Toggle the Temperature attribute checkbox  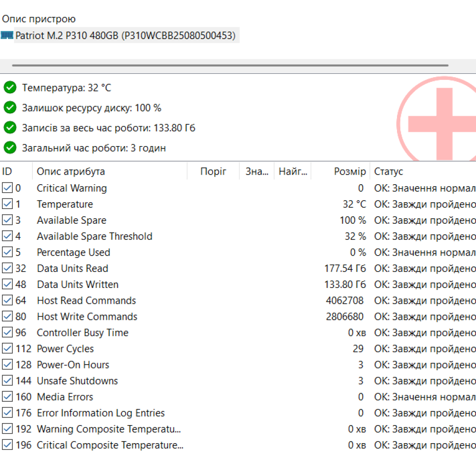pyautogui.click(x=7, y=204)
